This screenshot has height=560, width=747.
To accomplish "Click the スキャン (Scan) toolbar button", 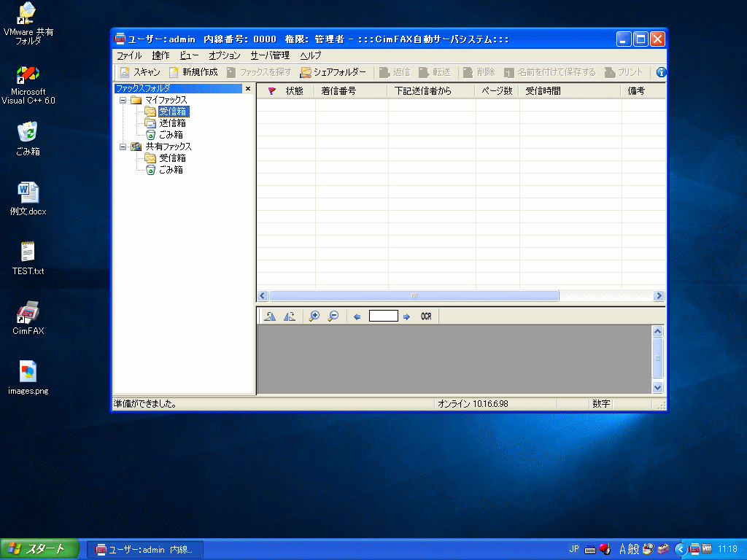I will click(139, 72).
